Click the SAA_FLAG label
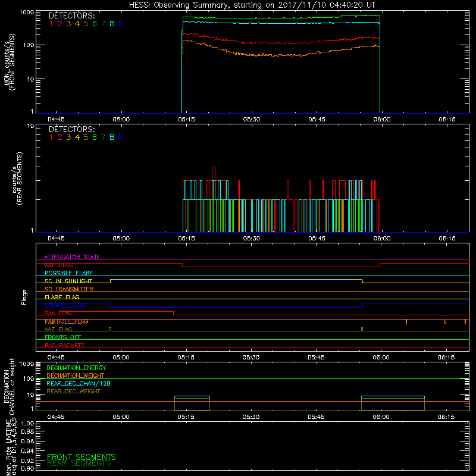The width and height of the screenshot is (476, 476). (58, 314)
